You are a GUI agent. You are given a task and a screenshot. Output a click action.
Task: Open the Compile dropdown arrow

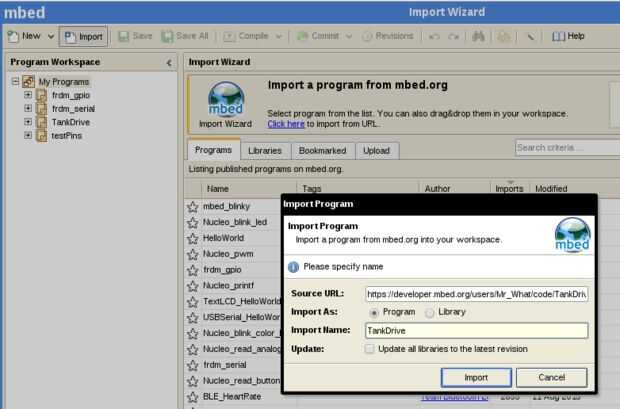coord(279,36)
